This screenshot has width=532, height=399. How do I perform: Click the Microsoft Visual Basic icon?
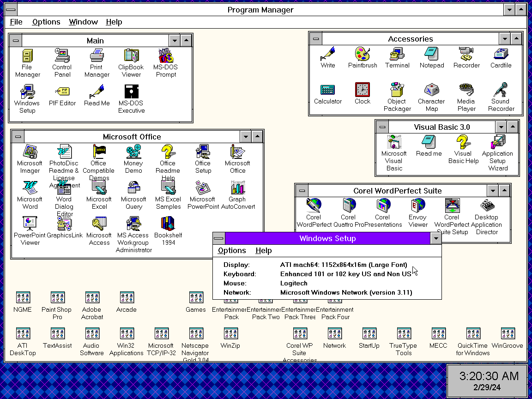(394, 142)
